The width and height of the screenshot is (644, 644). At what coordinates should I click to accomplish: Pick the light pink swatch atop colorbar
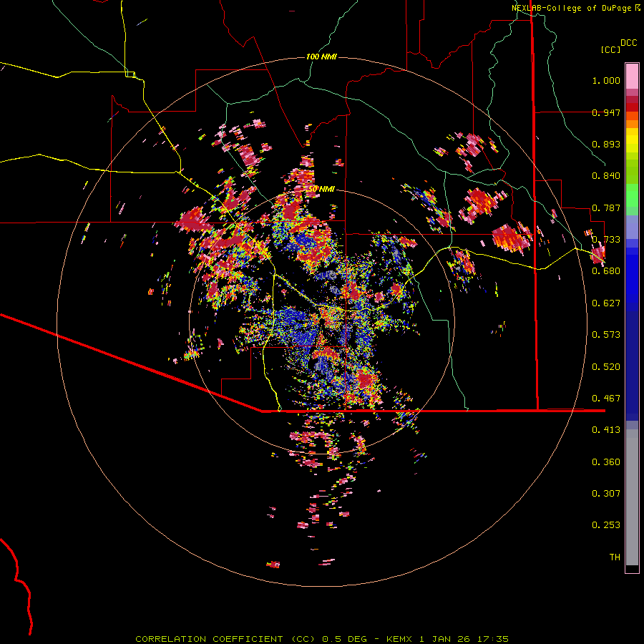click(x=632, y=76)
